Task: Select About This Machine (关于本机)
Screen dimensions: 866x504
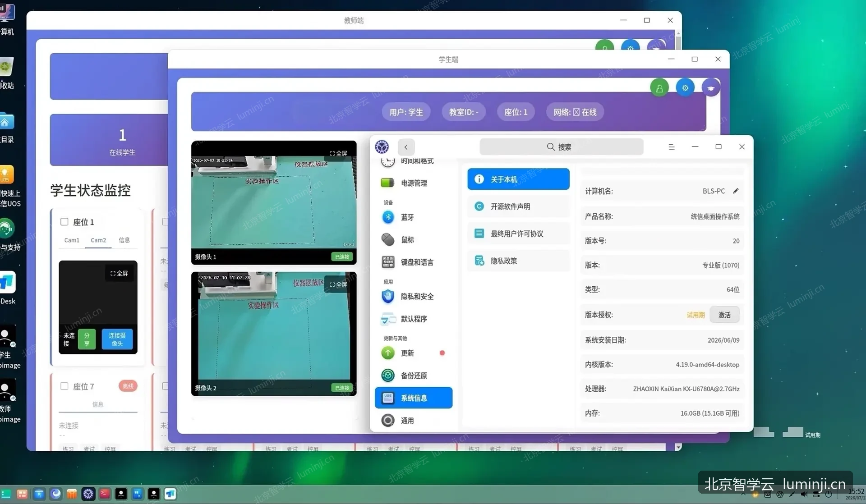Action: pos(518,179)
